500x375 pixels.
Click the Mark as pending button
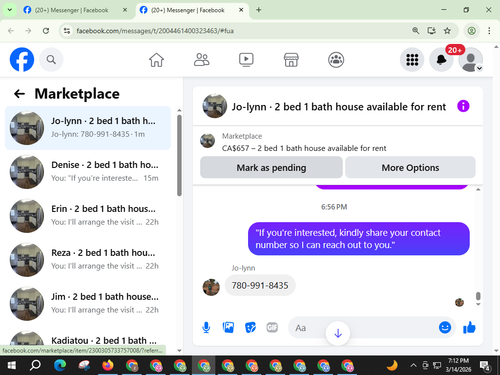tap(271, 168)
